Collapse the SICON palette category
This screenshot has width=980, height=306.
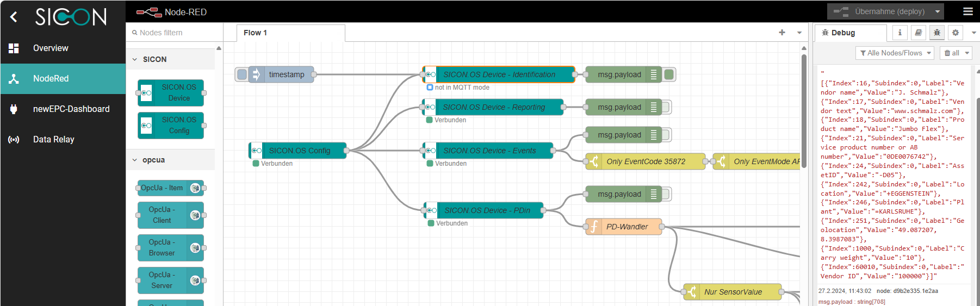point(135,59)
